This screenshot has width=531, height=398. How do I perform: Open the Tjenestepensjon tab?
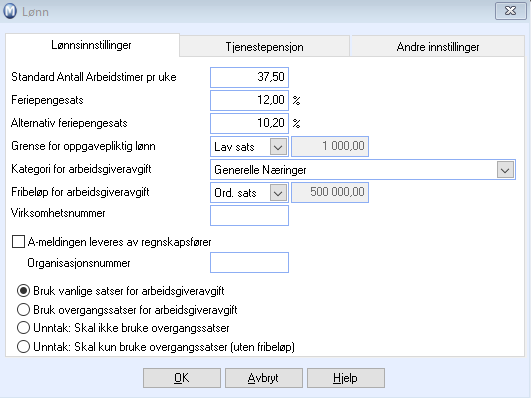tap(264, 46)
